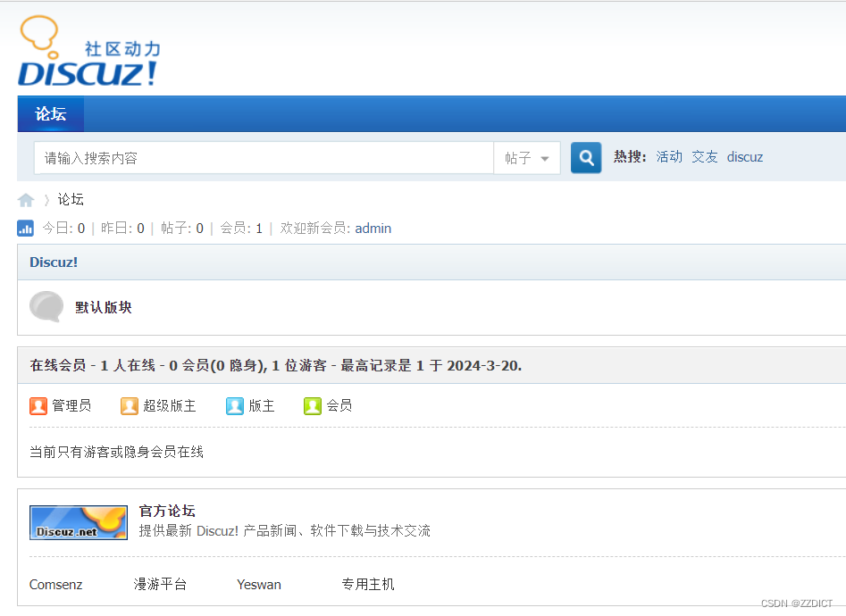Open the 官方论坛 link
This screenshot has height=616, width=846.
coord(167,511)
